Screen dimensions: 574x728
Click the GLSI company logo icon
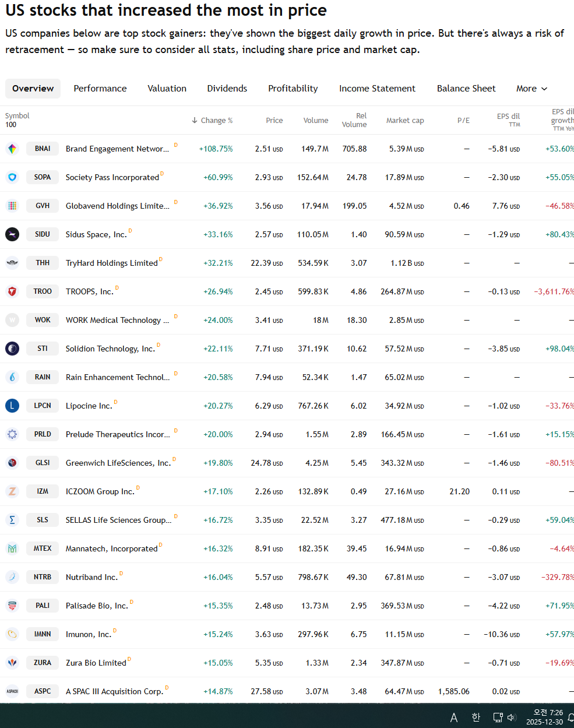(12, 463)
